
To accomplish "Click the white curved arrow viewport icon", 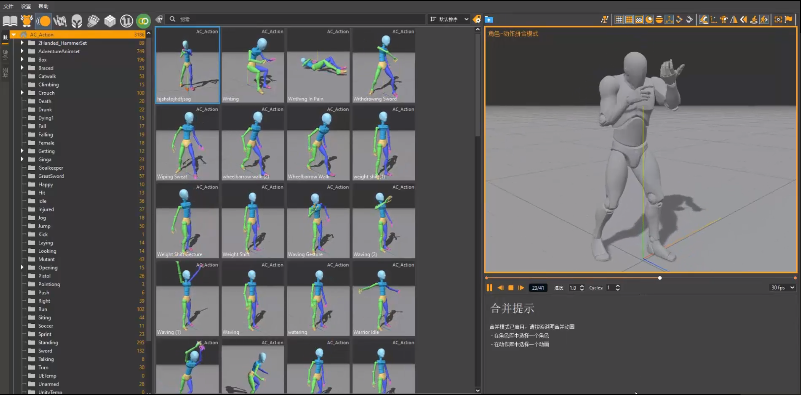I will tap(689, 19).
